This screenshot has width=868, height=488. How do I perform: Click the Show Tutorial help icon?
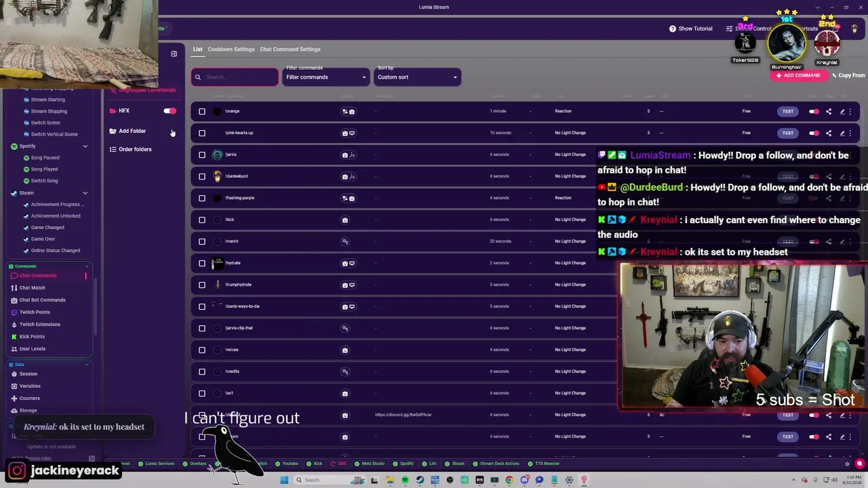673,28
